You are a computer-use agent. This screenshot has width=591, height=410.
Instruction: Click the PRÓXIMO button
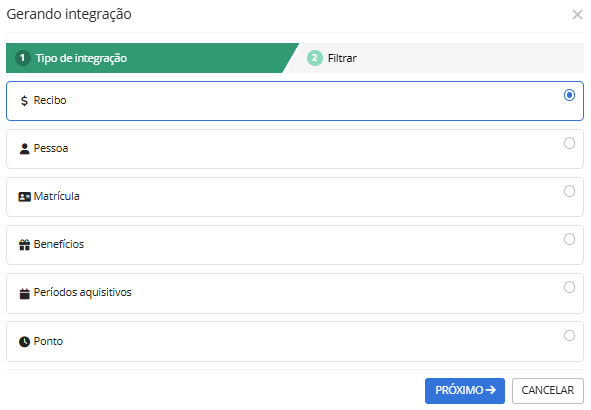pyautogui.click(x=465, y=391)
